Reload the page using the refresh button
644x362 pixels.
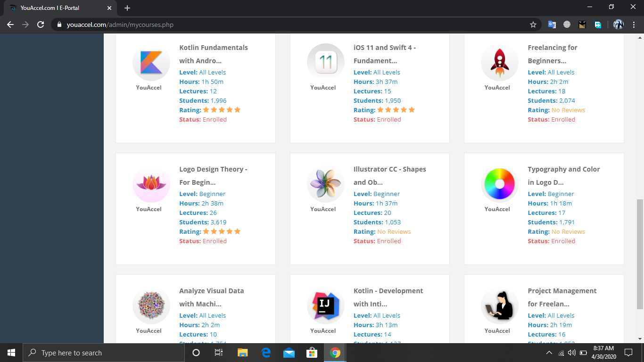(41, 25)
